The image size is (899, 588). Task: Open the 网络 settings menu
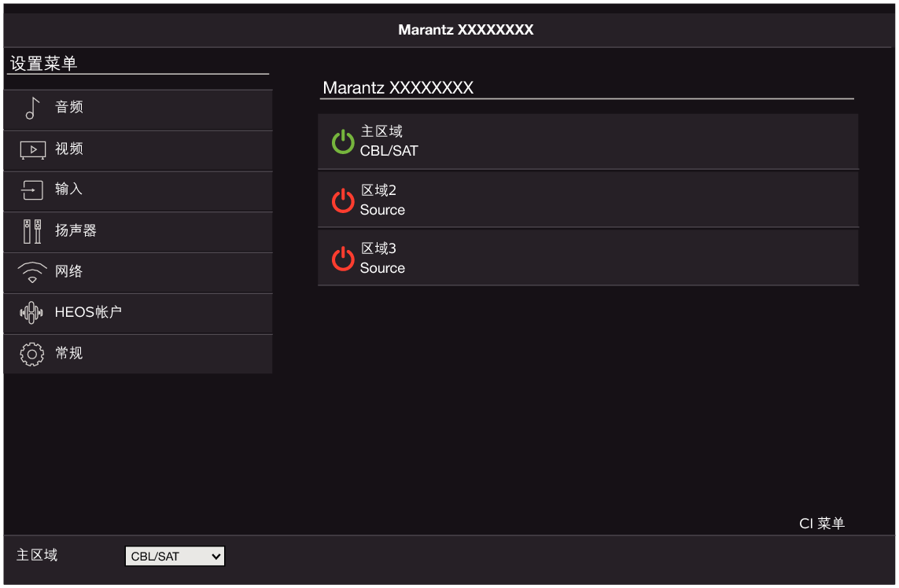[x=138, y=273]
